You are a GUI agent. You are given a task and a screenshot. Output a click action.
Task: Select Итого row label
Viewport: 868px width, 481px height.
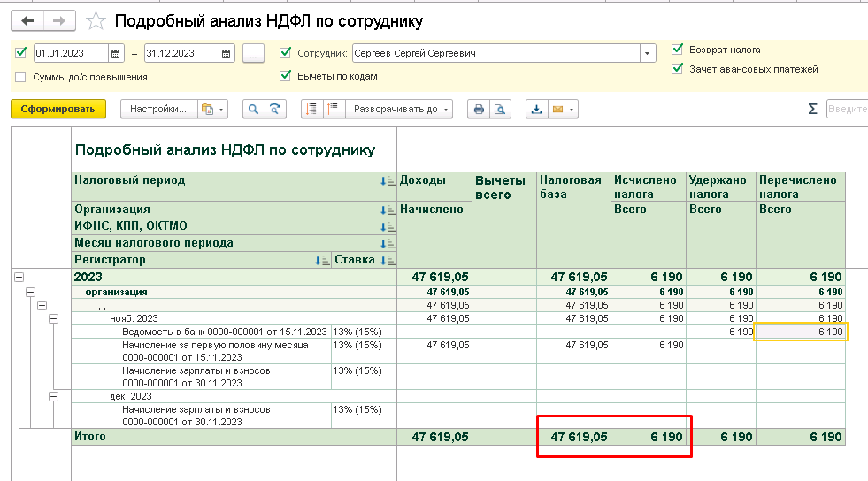click(x=90, y=436)
